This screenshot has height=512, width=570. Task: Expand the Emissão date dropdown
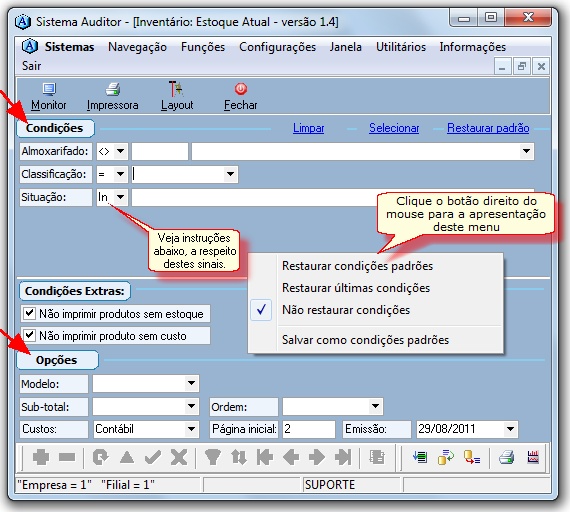(x=510, y=429)
